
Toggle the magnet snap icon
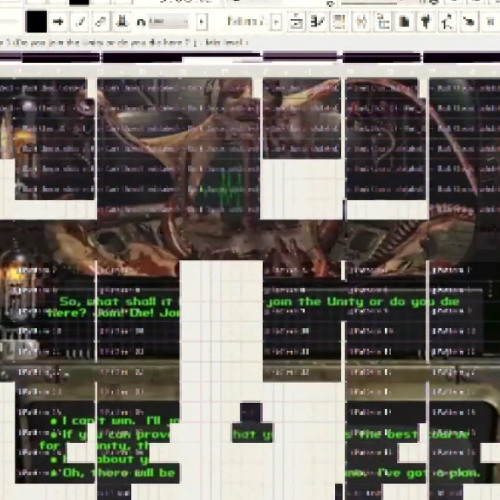pyautogui.click(x=141, y=22)
